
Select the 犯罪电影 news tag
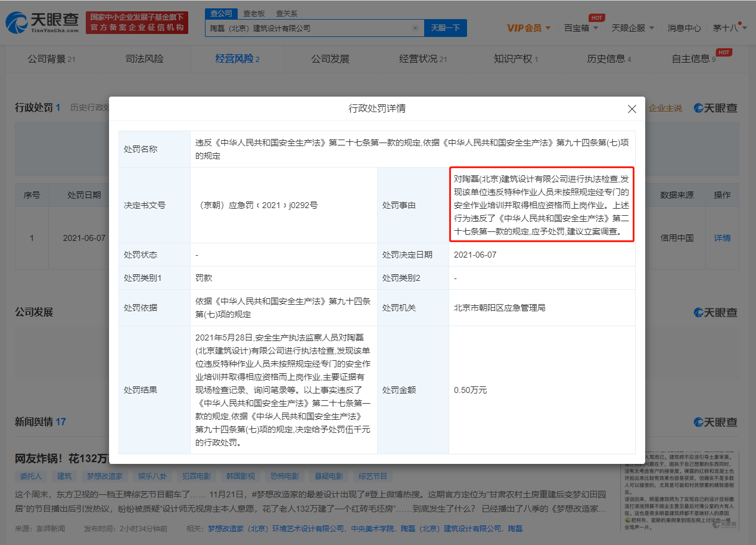point(197,476)
